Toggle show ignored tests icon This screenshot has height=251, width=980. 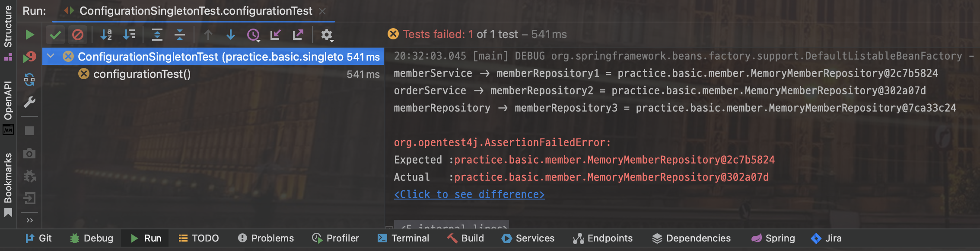78,35
